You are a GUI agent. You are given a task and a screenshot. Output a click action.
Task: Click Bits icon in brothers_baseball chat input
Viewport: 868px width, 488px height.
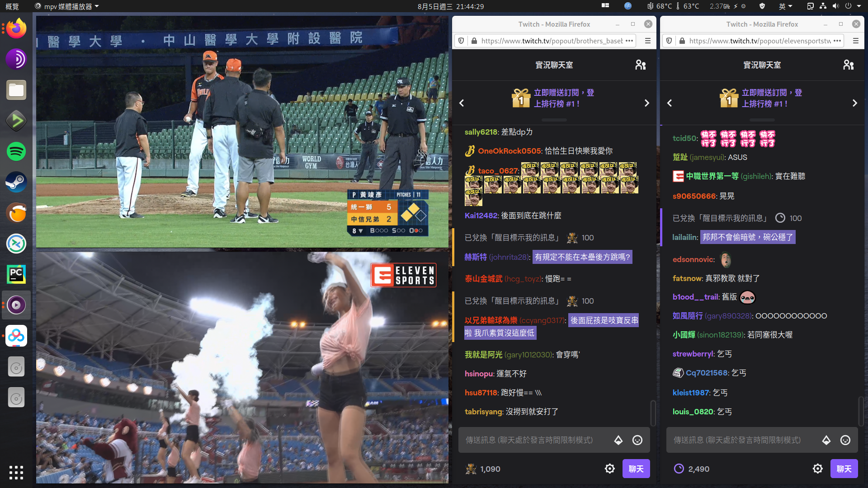(x=618, y=440)
